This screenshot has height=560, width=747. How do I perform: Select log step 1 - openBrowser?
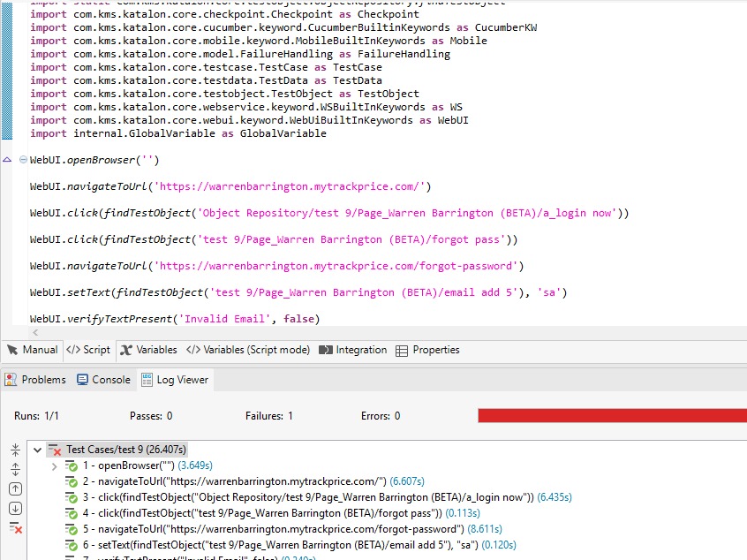[147, 465]
